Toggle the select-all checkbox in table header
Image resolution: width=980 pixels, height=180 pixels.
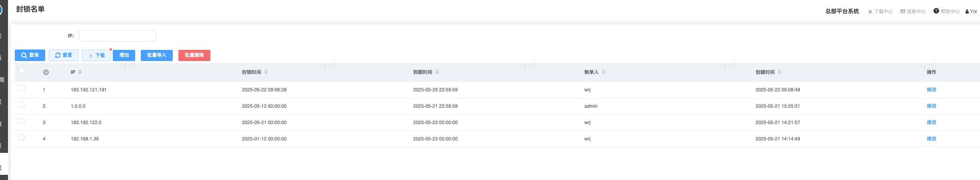pos(22,71)
